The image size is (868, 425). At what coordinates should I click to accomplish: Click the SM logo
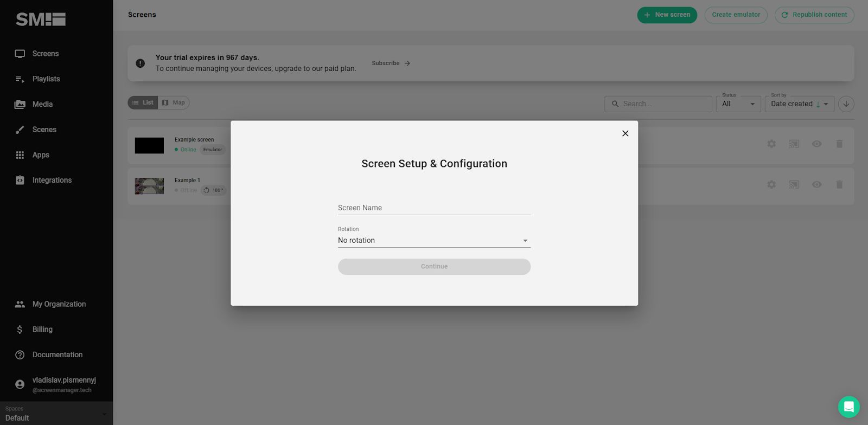click(41, 20)
